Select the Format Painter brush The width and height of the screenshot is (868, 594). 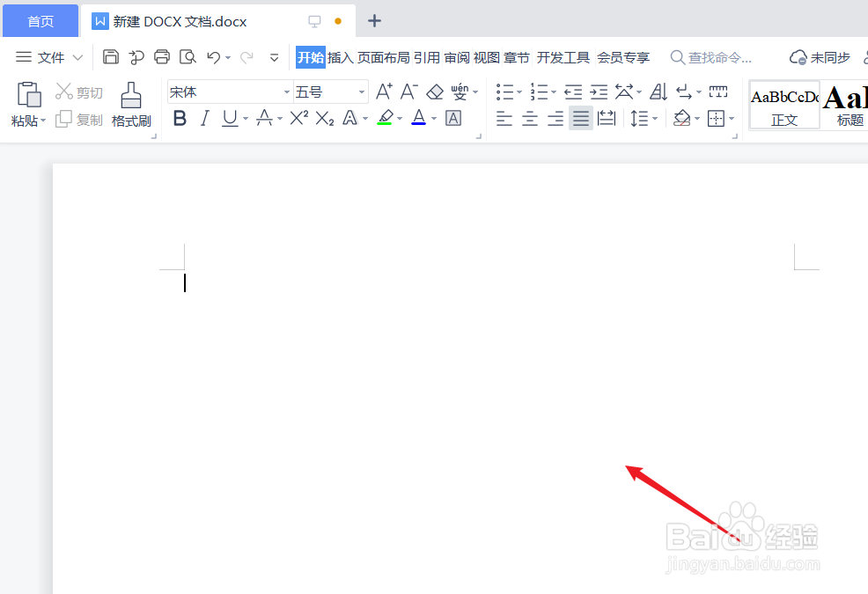click(131, 95)
